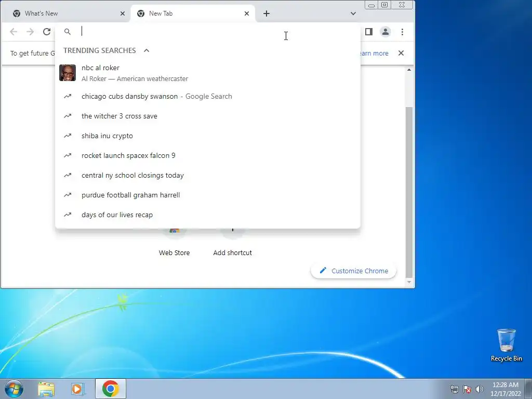This screenshot has width=532, height=399.
Task: Select the New Tab tab
Action: [193, 14]
